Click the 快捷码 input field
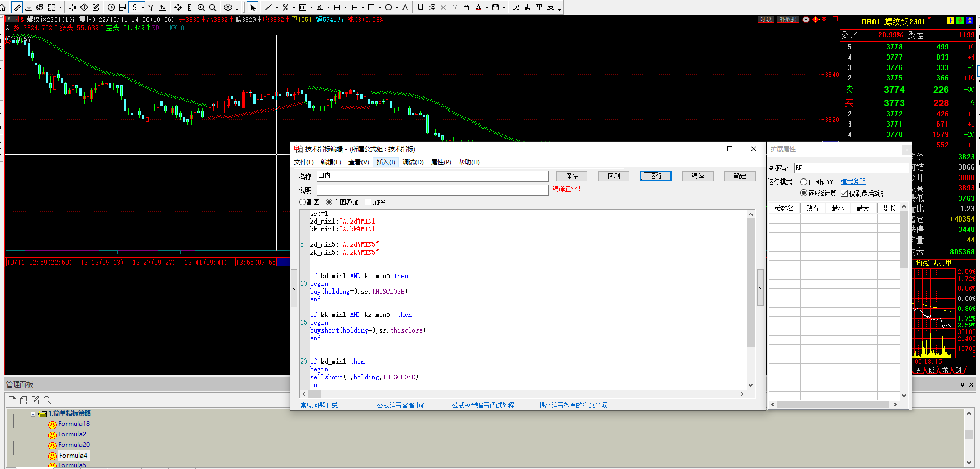 pos(852,168)
